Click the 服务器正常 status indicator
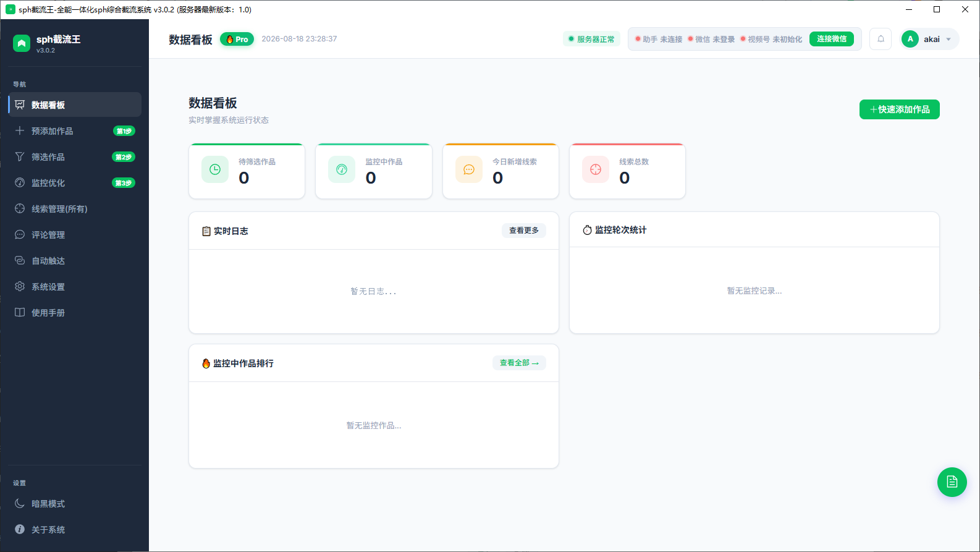Screen dimensions: 980x552 [591, 39]
